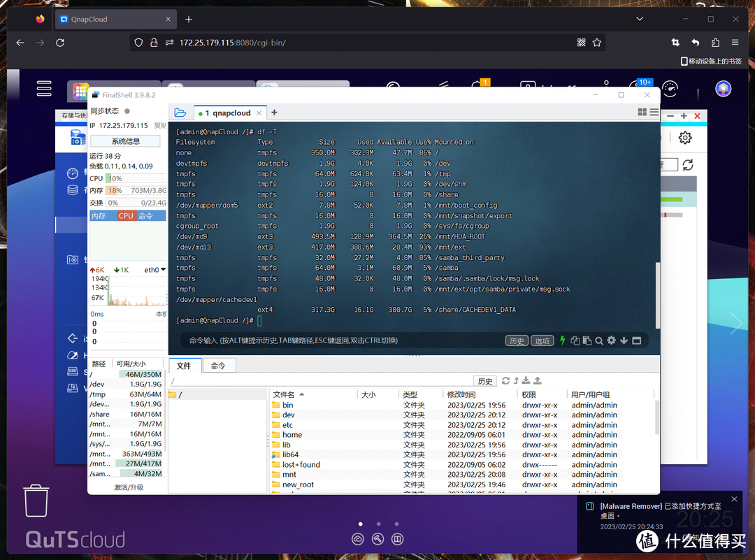Click the CPU 10% usage bar
Image resolution: width=755 pixels, height=560 pixels.
(x=136, y=178)
